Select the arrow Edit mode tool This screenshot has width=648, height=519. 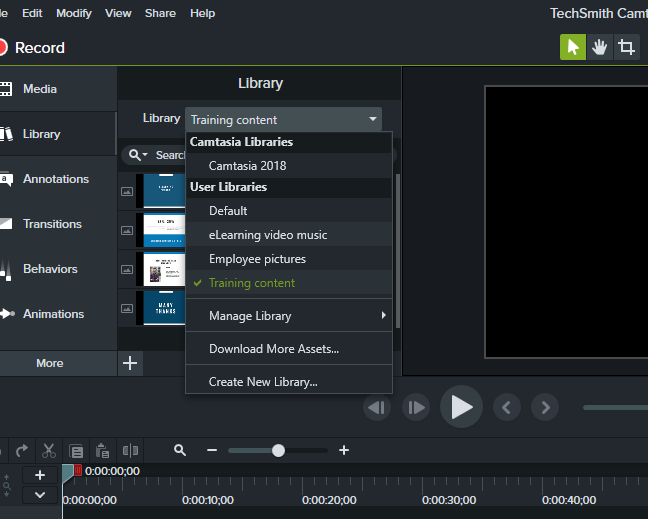[572, 47]
